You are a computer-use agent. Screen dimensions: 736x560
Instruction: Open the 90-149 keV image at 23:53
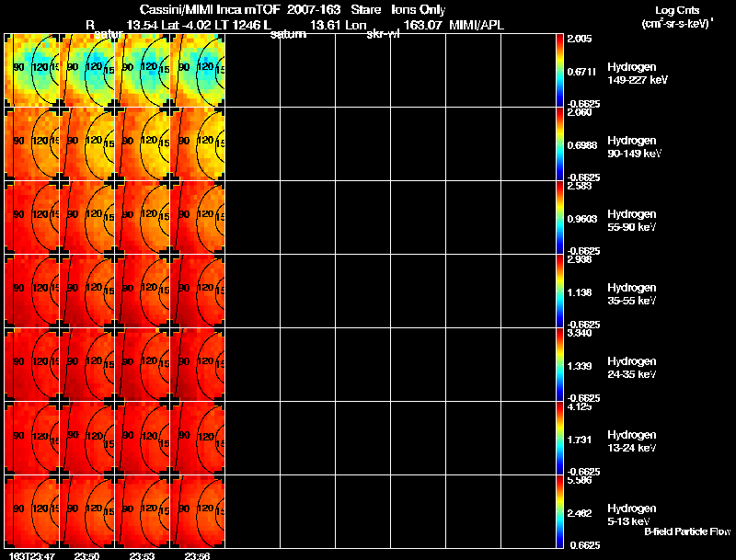point(143,144)
